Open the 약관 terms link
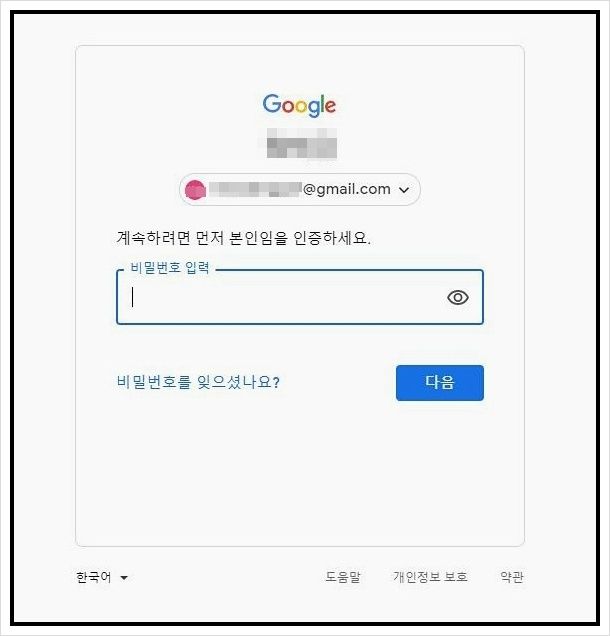610x636 pixels. (511, 577)
